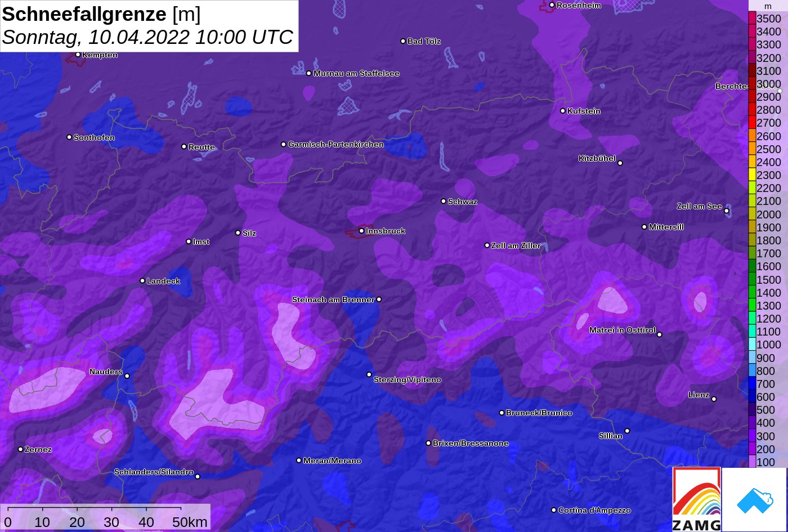The image size is (788, 532).
Task: Click the legend value '1700'
Action: pos(769,253)
